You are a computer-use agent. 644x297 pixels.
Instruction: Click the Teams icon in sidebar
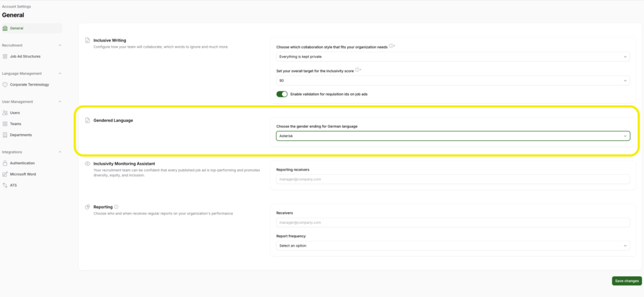pos(5,124)
